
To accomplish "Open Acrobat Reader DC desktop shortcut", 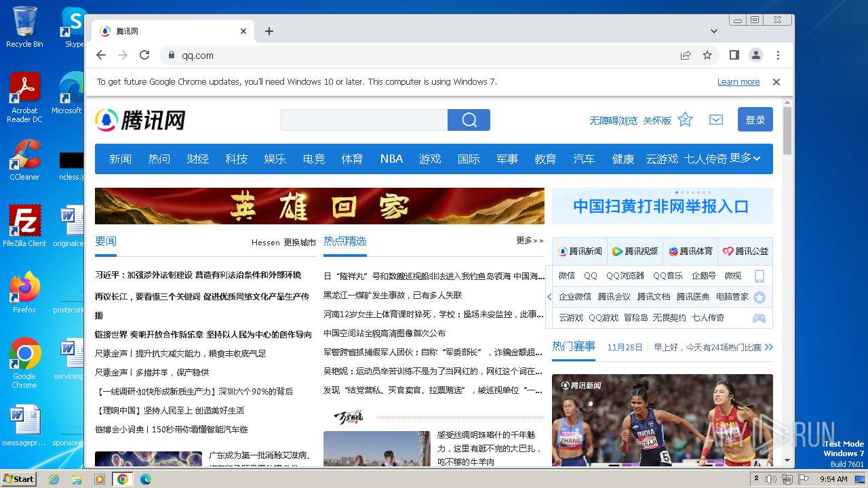I will coord(24,98).
